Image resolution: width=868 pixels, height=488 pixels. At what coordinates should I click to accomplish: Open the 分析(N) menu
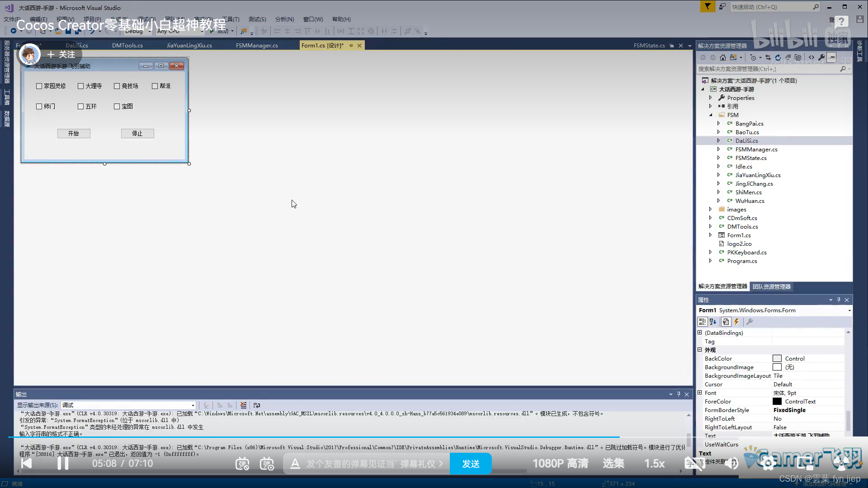[x=284, y=19]
